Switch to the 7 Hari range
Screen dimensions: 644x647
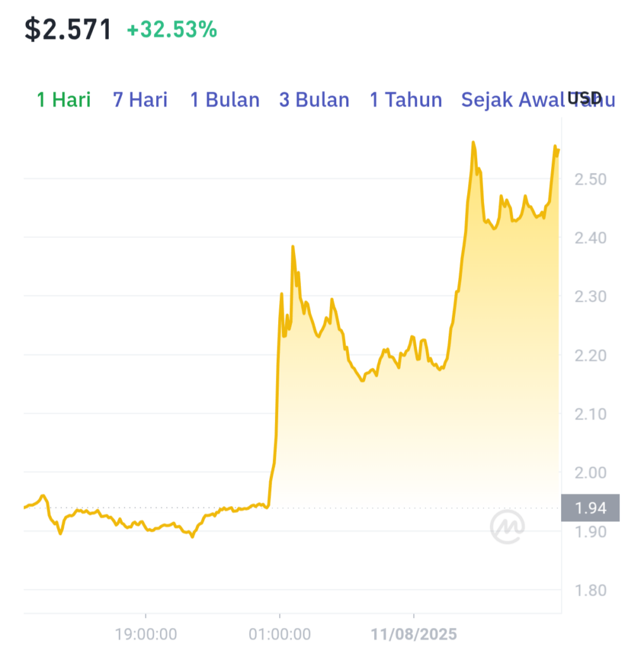pyautogui.click(x=140, y=100)
